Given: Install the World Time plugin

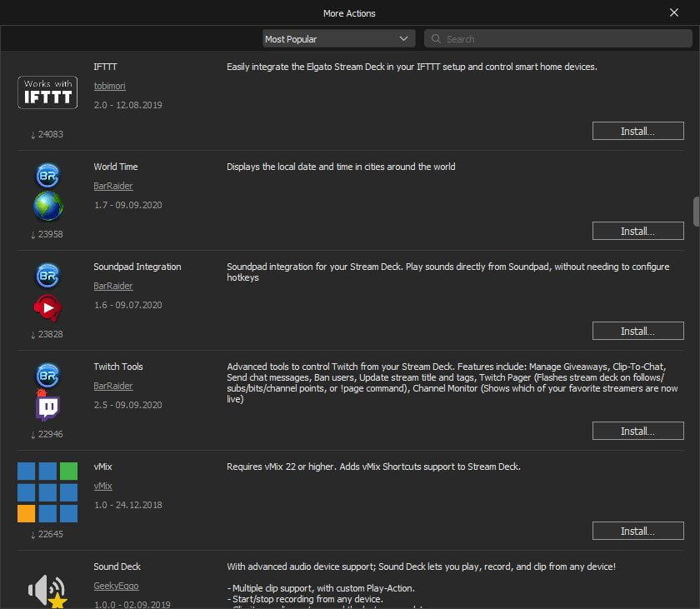Looking at the screenshot, I should [x=638, y=231].
